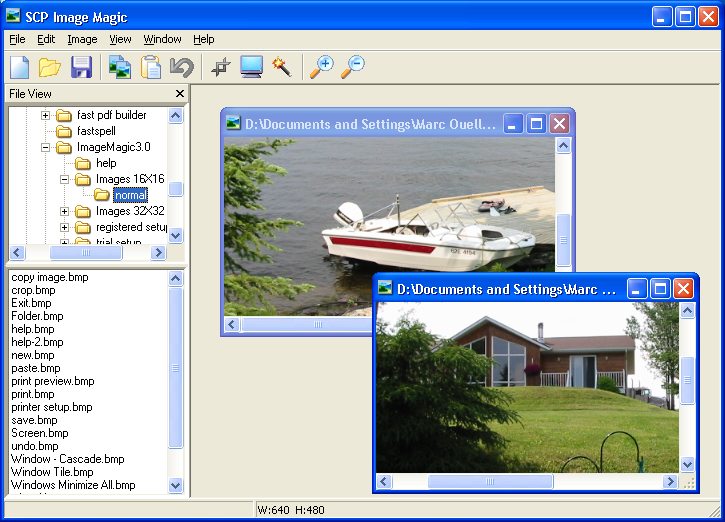Save image using the floppy disk icon
This screenshot has width=725, height=522.
point(81,67)
